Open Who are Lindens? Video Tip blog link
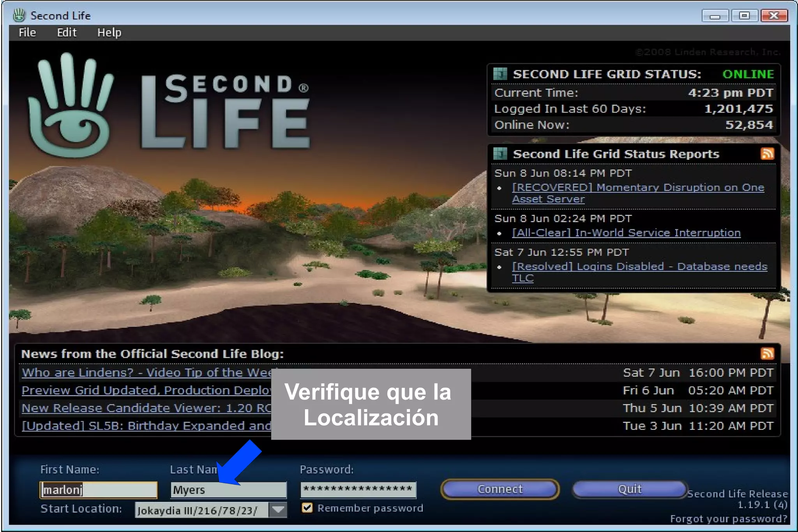This screenshot has width=798, height=532. coord(147,373)
